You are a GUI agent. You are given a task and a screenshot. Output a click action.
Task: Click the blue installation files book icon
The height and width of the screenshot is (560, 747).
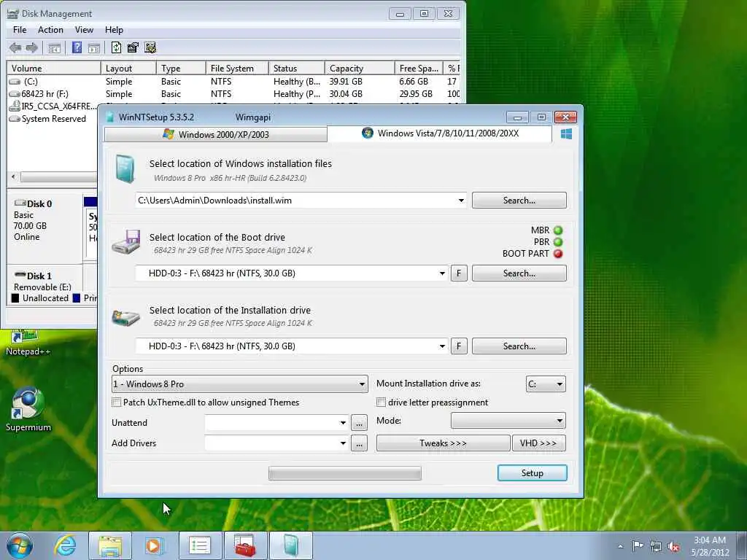(x=125, y=169)
